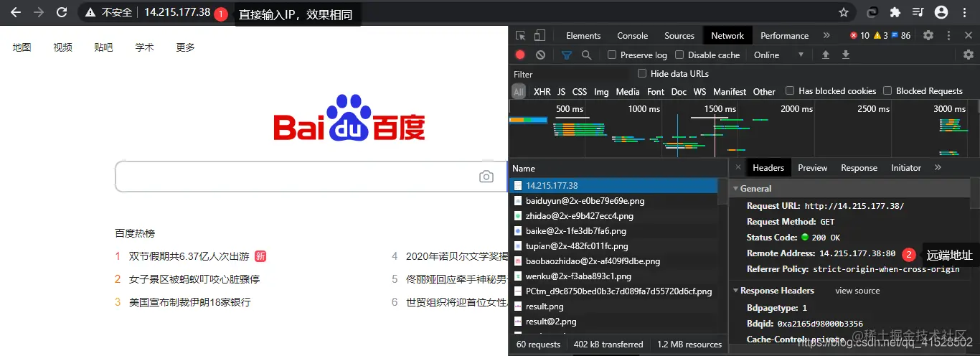Open Chrome's three-dot menu
Viewport: 980px width, 356px height.
(963, 12)
